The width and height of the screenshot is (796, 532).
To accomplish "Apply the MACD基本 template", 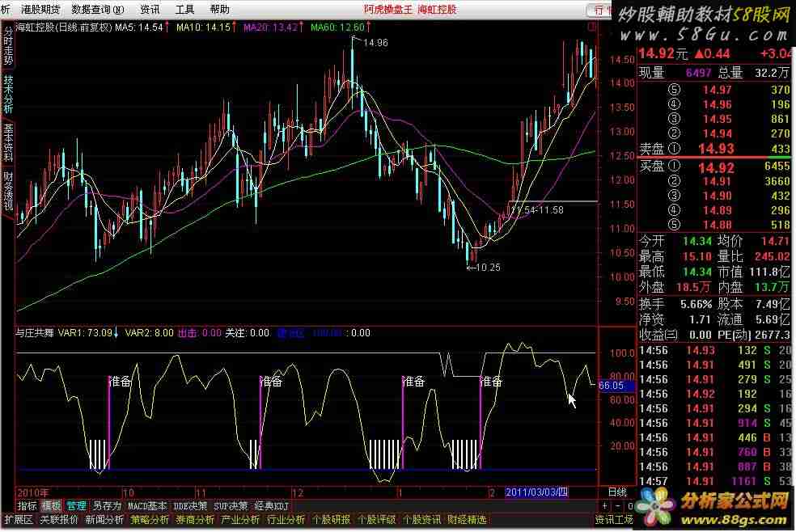I will pyautogui.click(x=146, y=505).
